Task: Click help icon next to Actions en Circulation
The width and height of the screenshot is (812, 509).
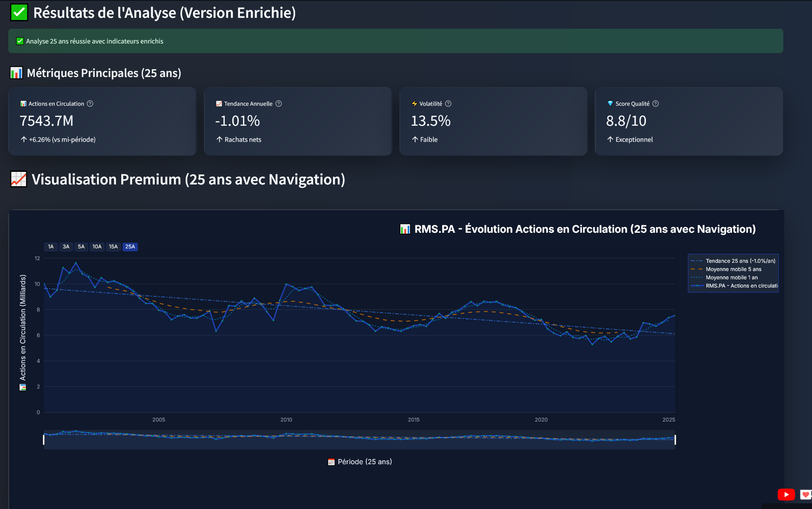Action: [90, 104]
